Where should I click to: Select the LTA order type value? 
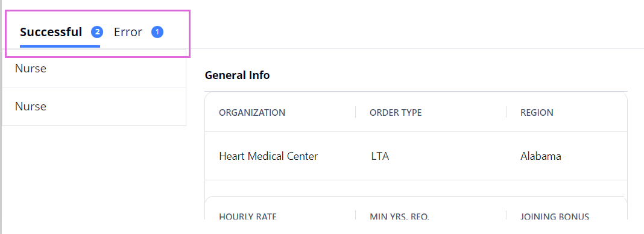pos(379,156)
